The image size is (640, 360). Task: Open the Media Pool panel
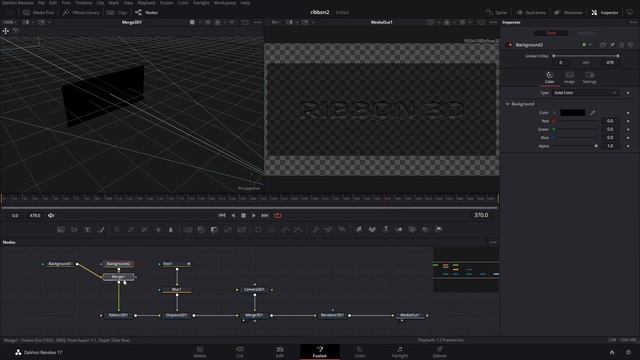coord(39,13)
